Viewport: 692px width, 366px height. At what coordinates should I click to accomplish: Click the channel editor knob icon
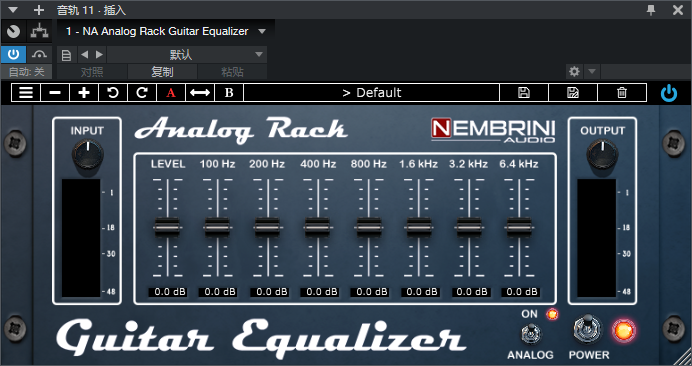[14, 31]
